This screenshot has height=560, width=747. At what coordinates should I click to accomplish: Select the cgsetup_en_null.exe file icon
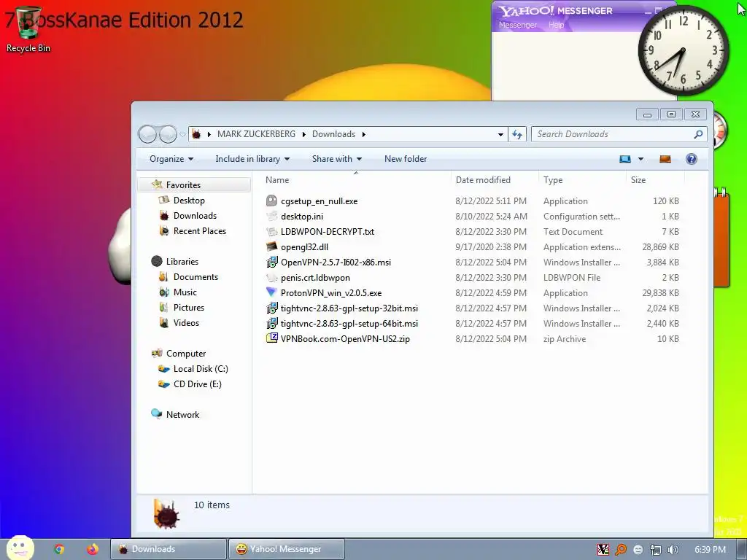(x=271, y=201)
